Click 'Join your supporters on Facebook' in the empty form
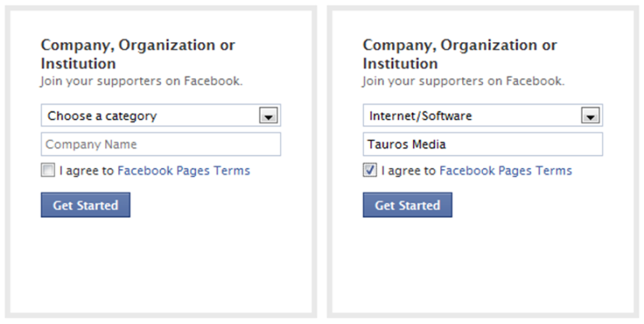This screenshot has width=644, height=324. (141, 81)
